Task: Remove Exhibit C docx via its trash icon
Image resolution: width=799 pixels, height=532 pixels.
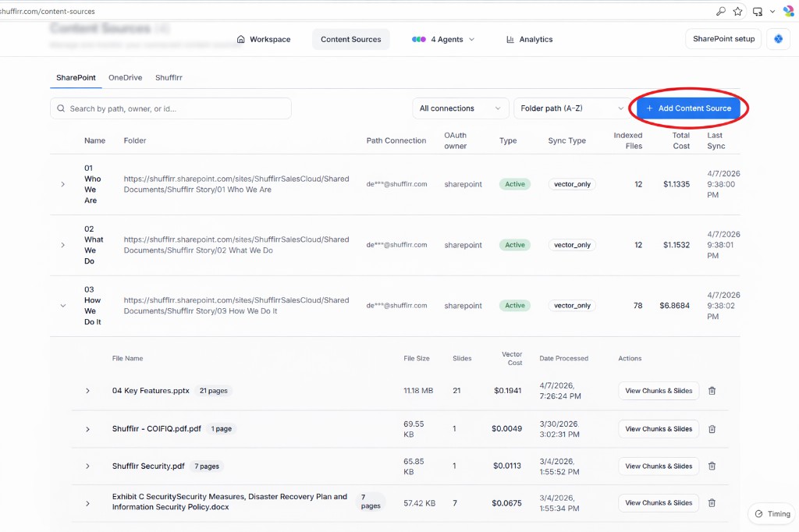Action: (712, 502)
